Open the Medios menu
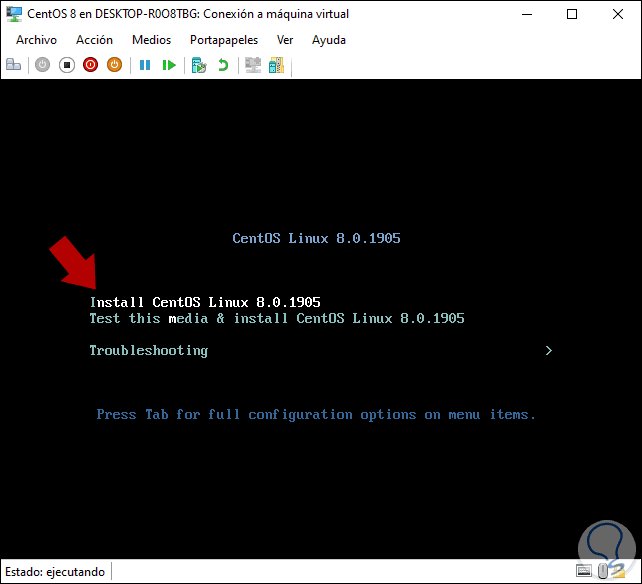The width and height of the screenshot is (642, 584). coord(151,40)
